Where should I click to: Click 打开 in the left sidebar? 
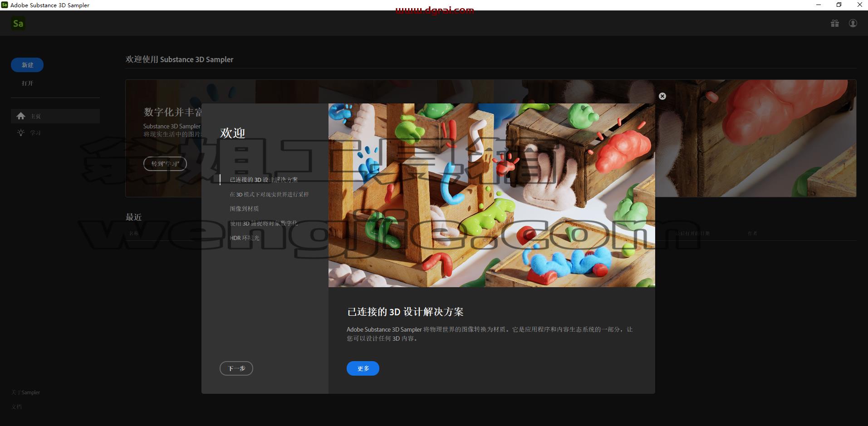click(27, 83)
